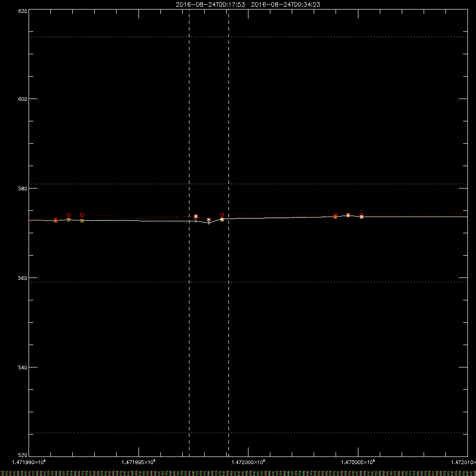The height and width of the screenshot is (476, 476).
Task: Select the 600 y-axis label
Action: (23, 99)
